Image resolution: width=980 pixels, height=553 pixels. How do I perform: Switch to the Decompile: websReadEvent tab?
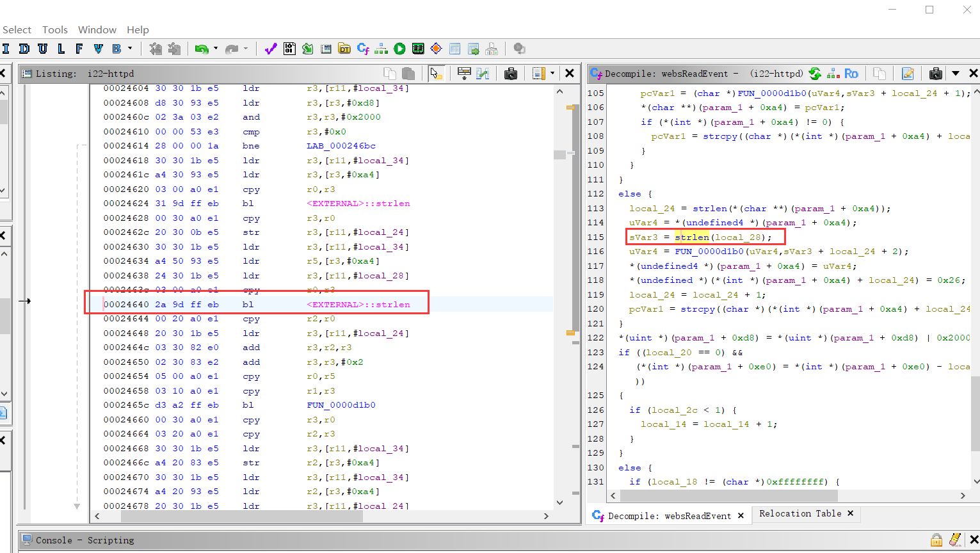click(669, 515)
